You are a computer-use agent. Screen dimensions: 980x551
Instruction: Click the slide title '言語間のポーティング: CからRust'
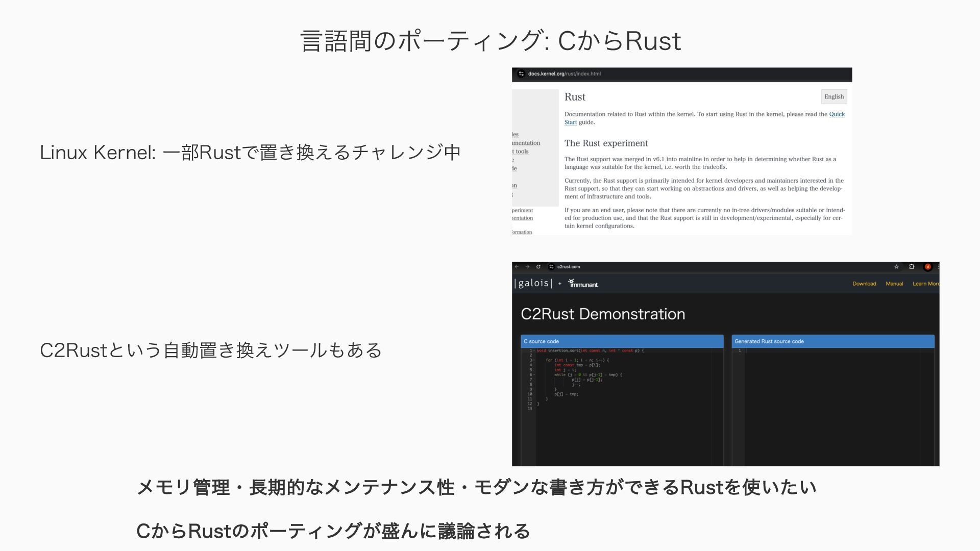click(x=491, y=41)
